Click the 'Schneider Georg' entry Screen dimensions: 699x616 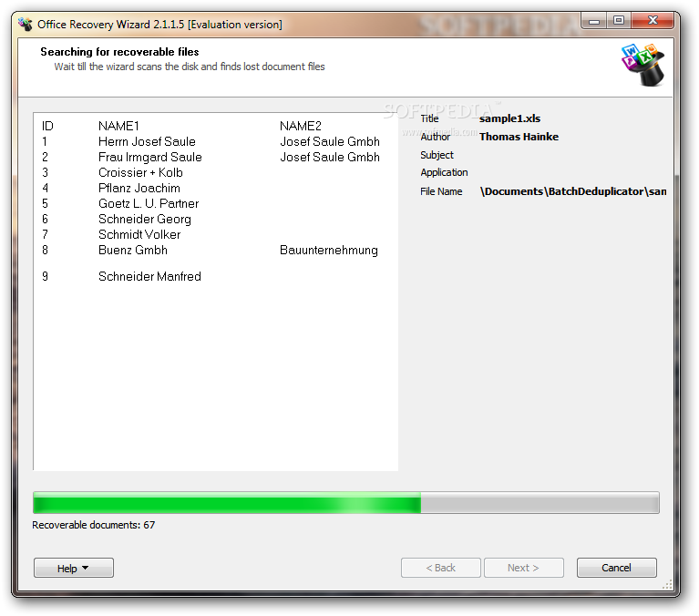(x=144, y=220)
